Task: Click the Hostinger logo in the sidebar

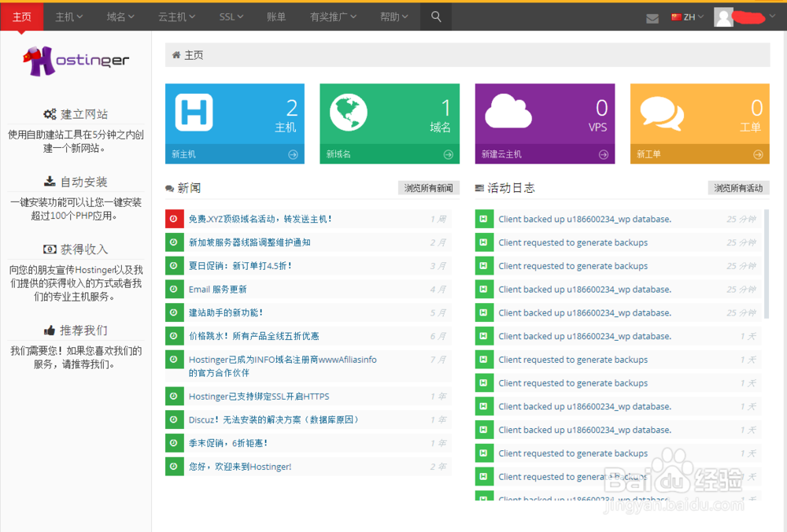Action: pos(76,60)
